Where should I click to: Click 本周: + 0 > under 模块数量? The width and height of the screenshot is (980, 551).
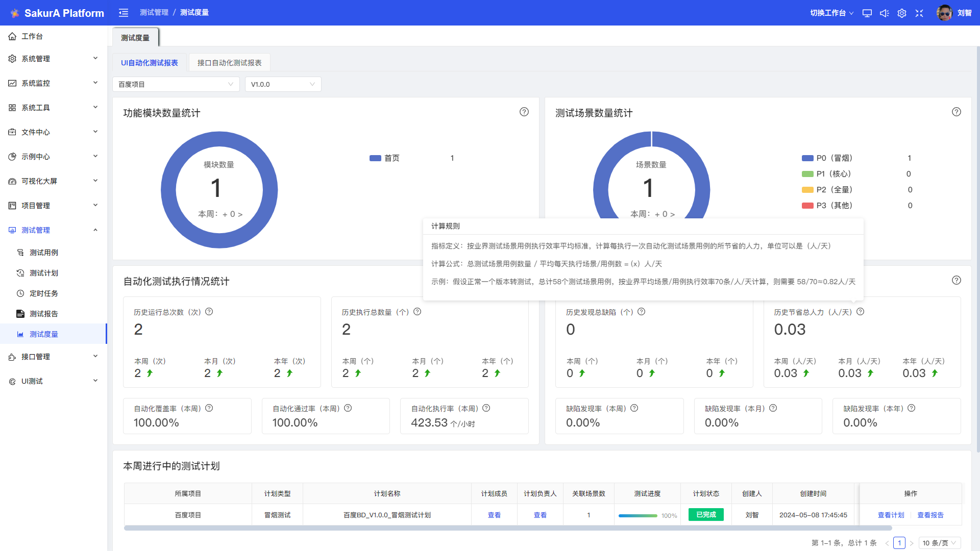(220, 214)
